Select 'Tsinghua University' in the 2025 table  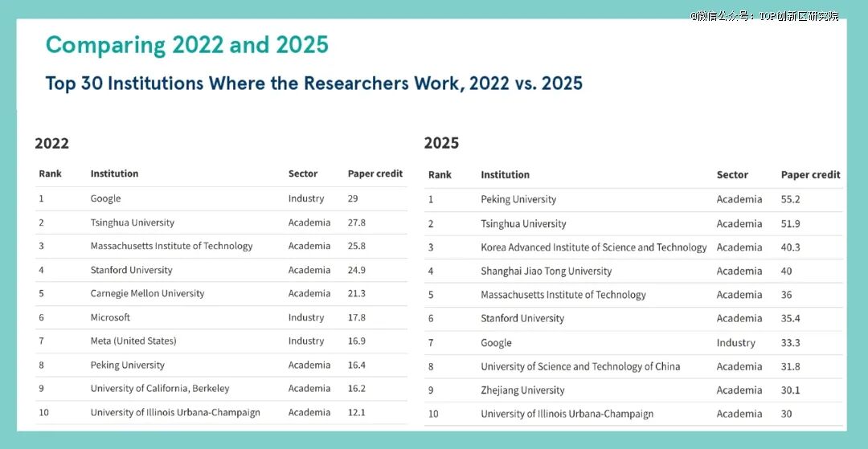tap(523, 224)
